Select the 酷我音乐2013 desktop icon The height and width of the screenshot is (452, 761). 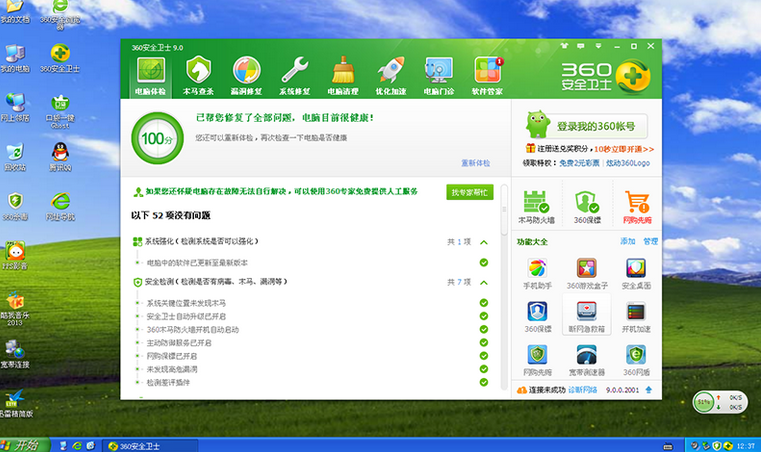(15, 309)
